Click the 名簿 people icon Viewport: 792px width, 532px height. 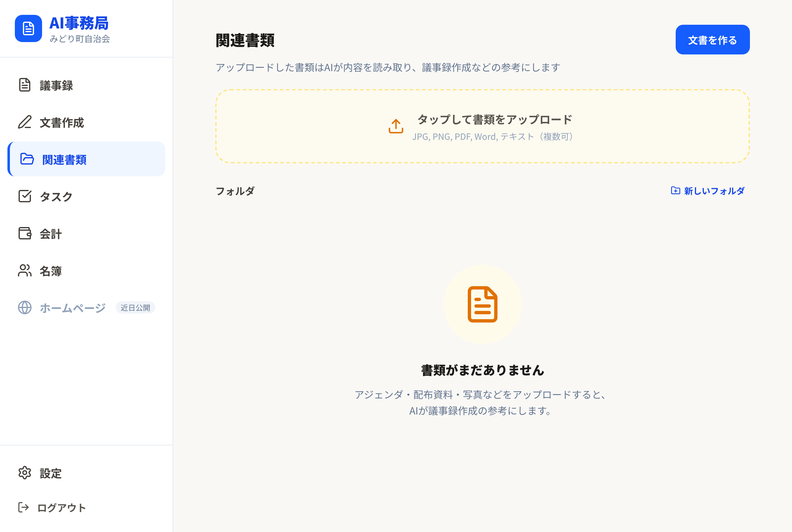click(x=25, y=270)
